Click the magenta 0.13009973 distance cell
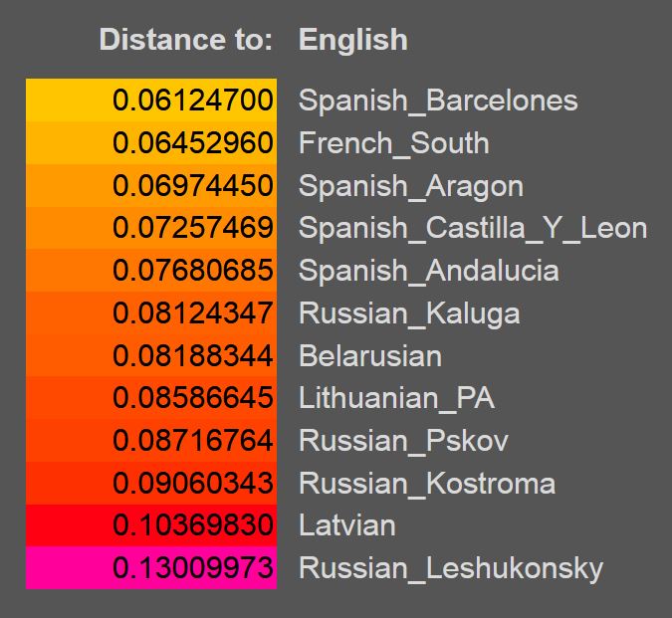This screenshot has width=672, height=618. tap(151, 568)
